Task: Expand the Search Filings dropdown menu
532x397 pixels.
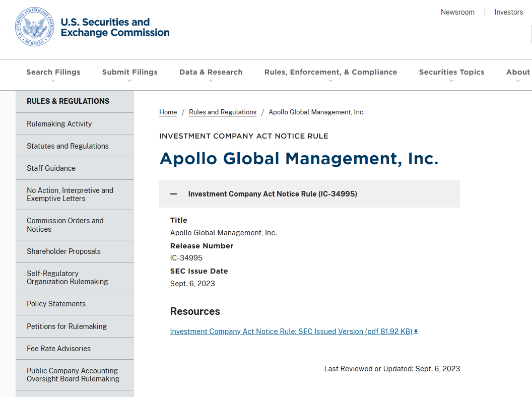Action: [x=53, y=73]
